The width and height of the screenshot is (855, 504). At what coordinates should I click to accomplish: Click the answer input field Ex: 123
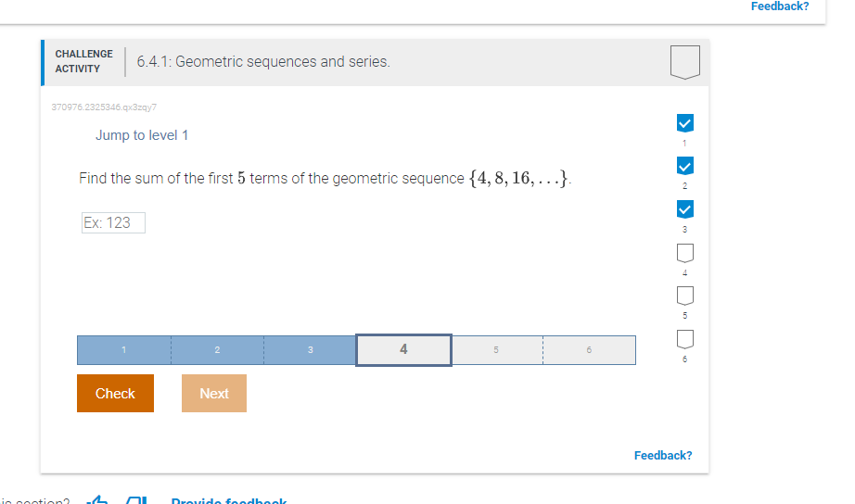click(x=113, y=223)
